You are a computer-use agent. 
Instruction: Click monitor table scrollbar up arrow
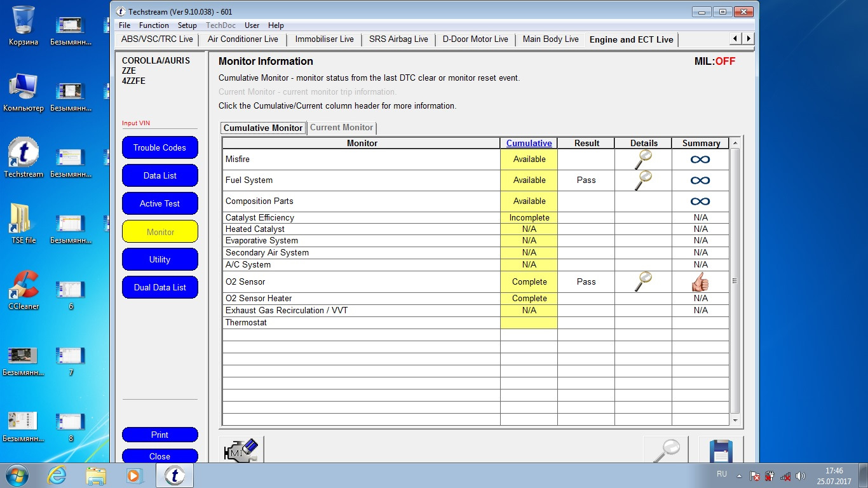coord(735,142)
